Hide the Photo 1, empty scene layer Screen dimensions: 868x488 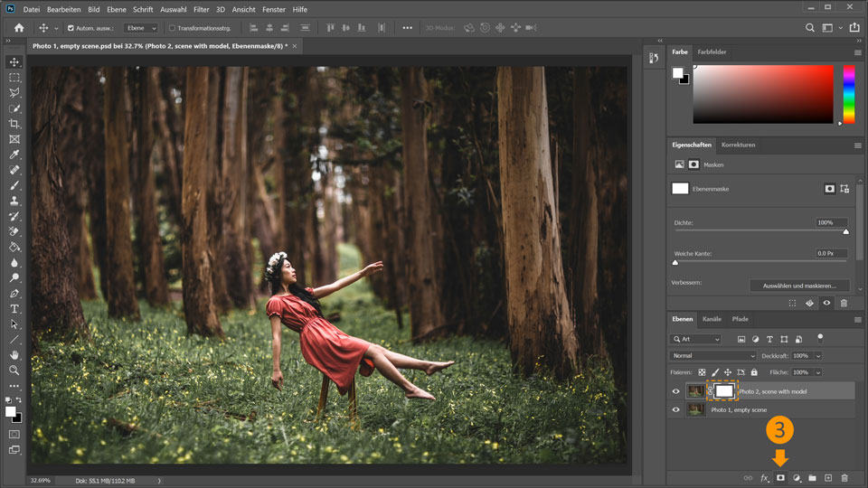(675, 409)
